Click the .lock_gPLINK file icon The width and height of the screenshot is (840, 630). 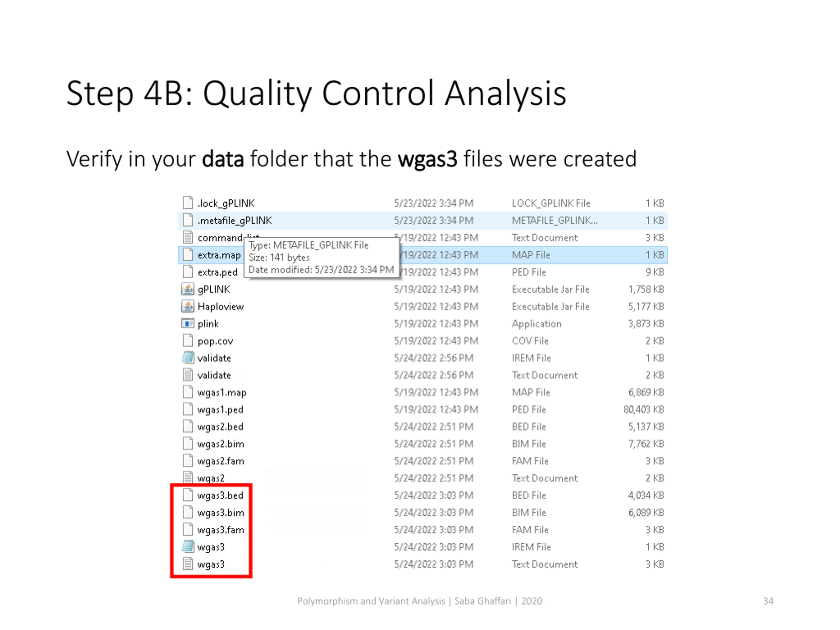(188, 203)
